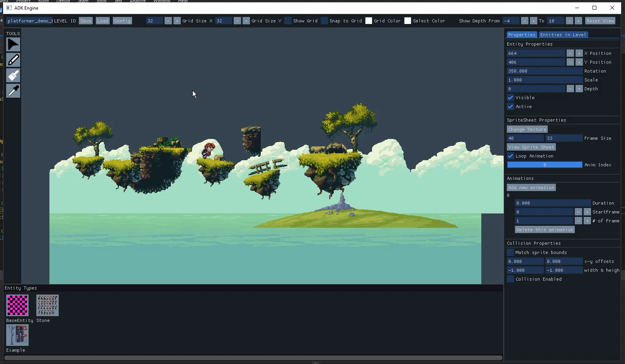Decrease the X Position value
Screen dimensions: 625x364
[570, 53]
